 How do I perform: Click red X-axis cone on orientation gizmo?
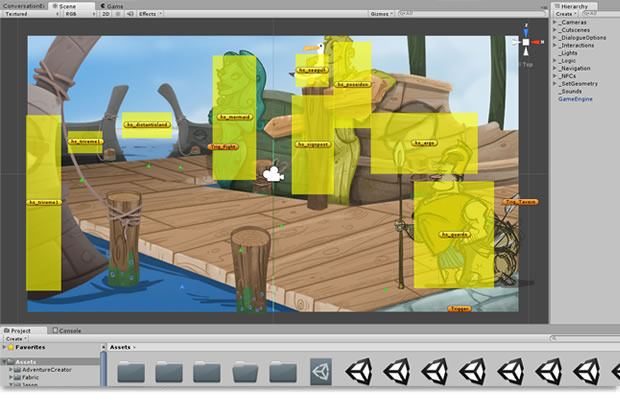click(x=535, y=42)
